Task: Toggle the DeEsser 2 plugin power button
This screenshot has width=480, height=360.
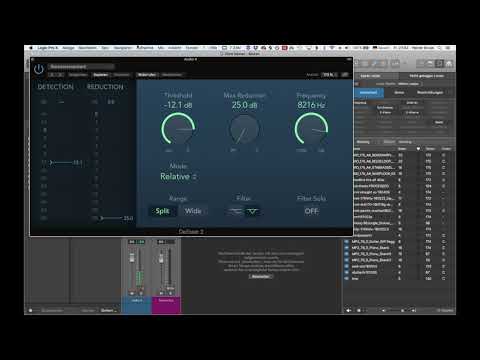Action: point(39,69)
